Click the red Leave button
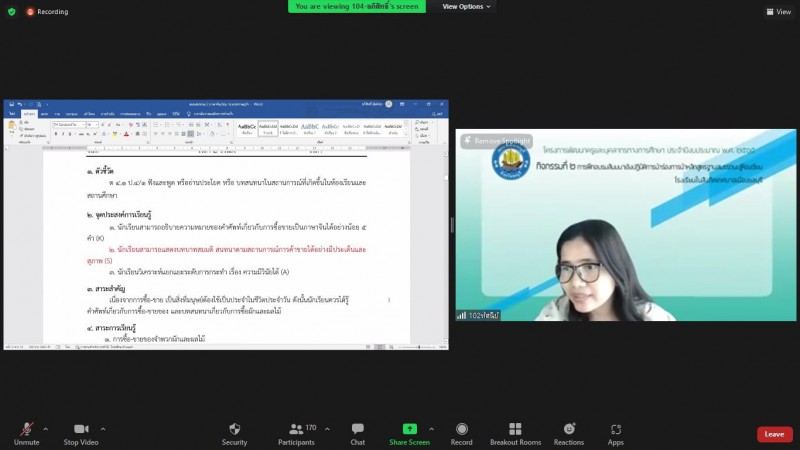 [x=774, y=434]
